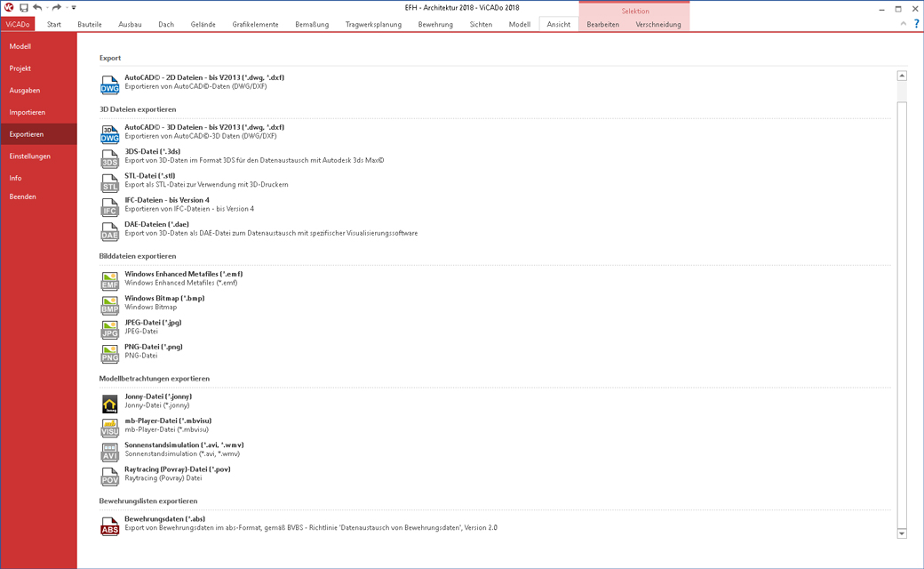Image resolution: width=924 pixels, height=569 pixels.
Task: Select the EMF metafile export icon
Action: click(x=109, y=281)
